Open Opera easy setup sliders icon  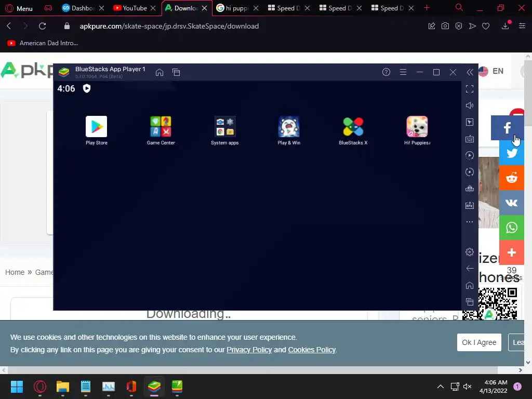pyautogui.click(x=522, y=26)
